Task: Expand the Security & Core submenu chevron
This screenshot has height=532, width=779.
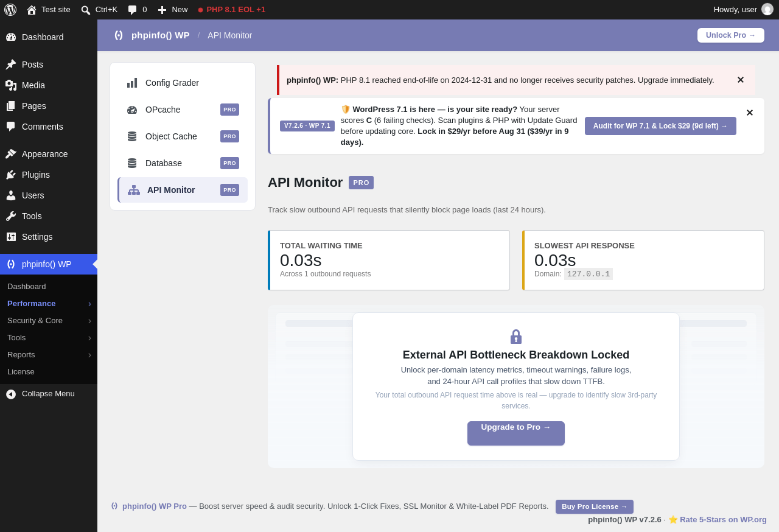Action: click(x=89, y=321)
